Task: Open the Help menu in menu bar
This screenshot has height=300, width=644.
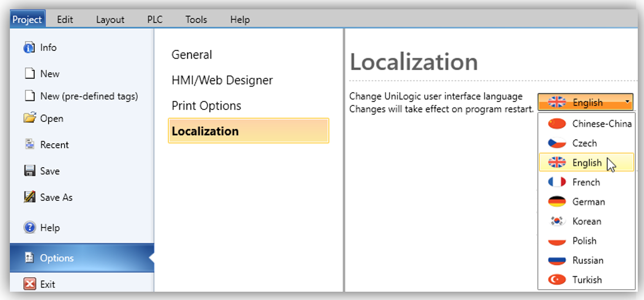Action: point(240,20)
